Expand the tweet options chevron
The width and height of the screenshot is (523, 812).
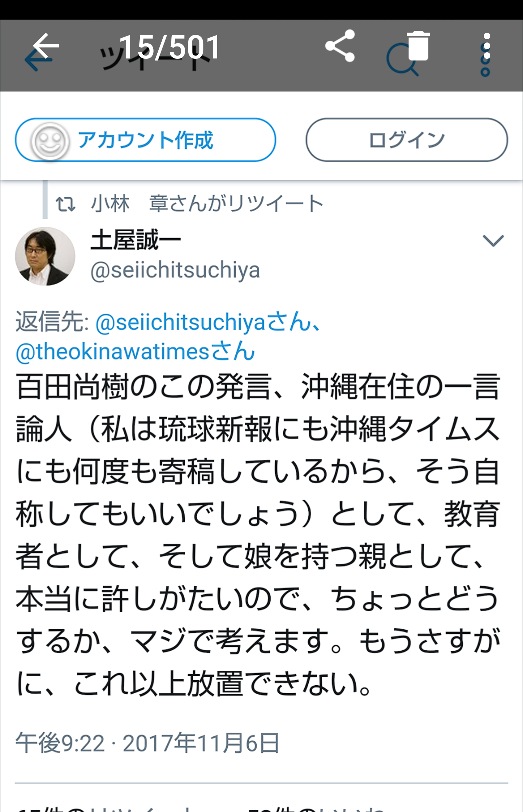point(493,240)
